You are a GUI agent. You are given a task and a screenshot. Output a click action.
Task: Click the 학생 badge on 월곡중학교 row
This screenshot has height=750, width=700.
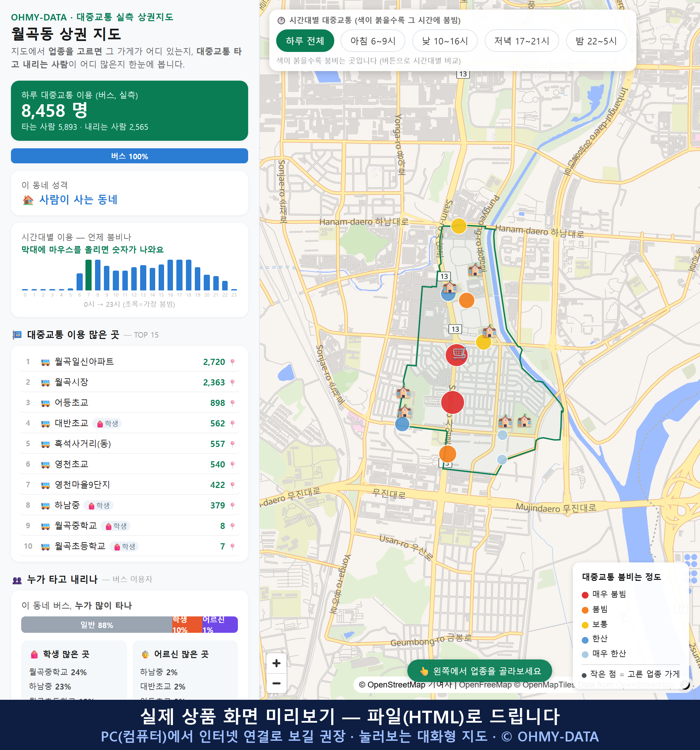pyautogui.click(x=116, y=526)
